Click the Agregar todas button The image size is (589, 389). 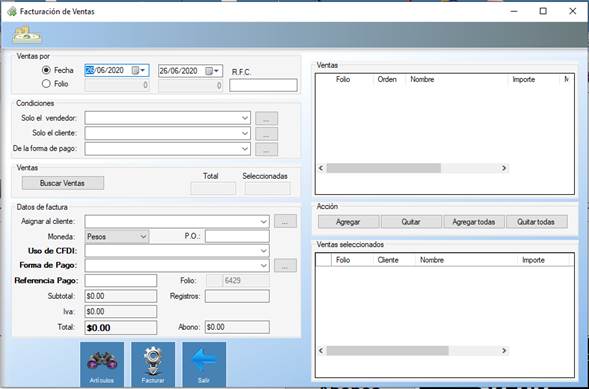coord(473,222)
